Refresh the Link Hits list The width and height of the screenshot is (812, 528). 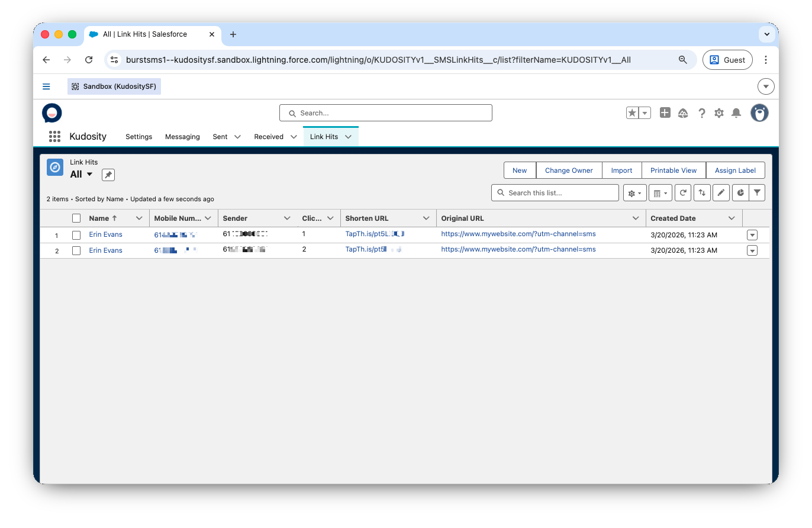pyautogui.click(x=683, y=193)
